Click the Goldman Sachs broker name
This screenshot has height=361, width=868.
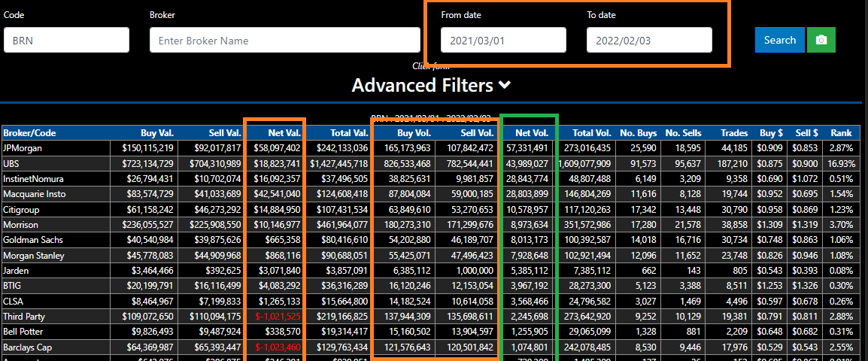32,240
